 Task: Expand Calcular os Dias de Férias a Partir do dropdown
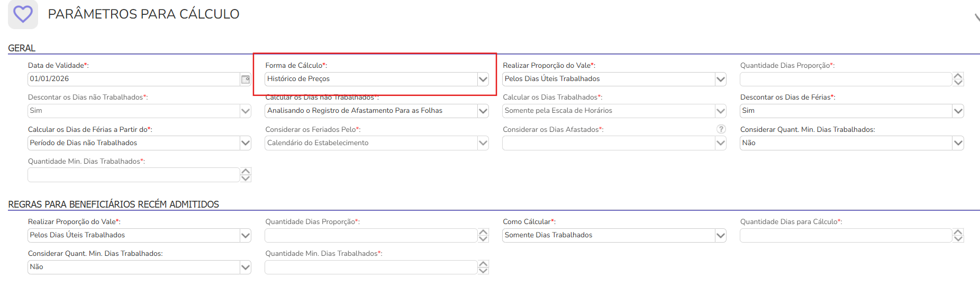pos(246,143)
